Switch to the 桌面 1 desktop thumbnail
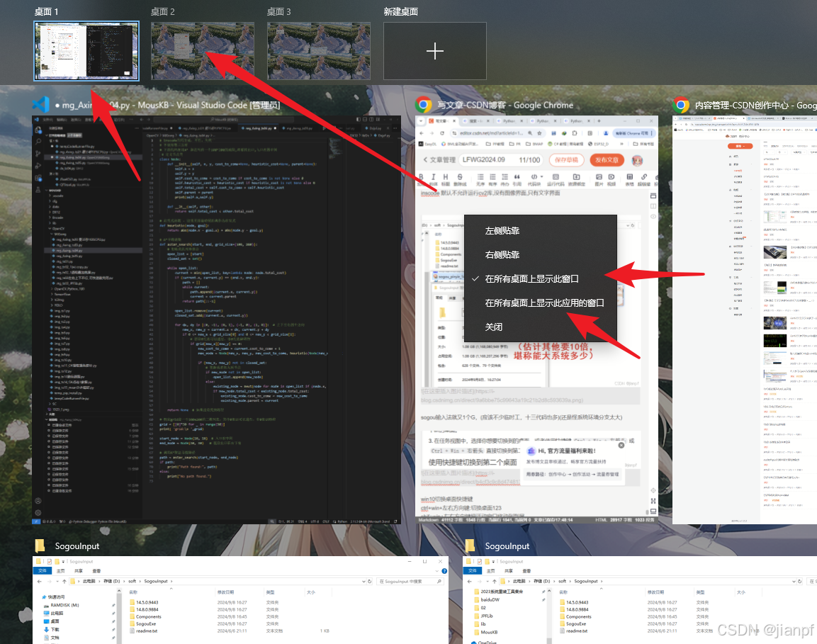817x644 pixels. pyautogui.click(x=86, y=51)
